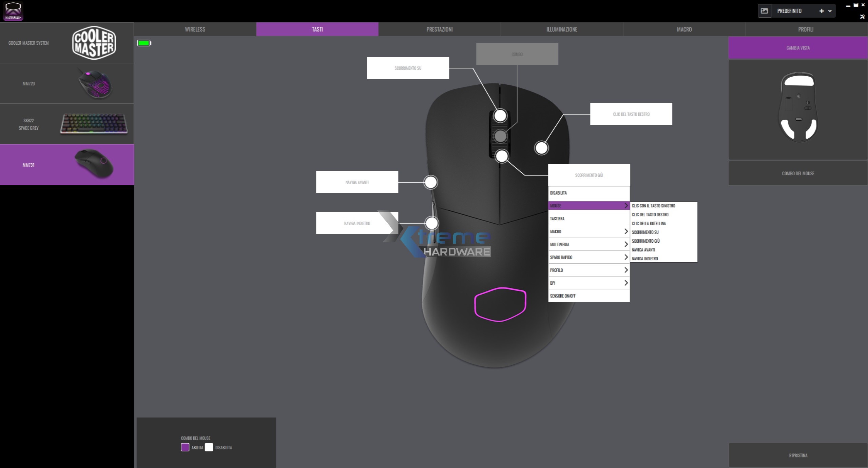This screenshot has width=868, height=468.
Task: Click the profile image icon beside Predefinito
Action: coord(764,11)
